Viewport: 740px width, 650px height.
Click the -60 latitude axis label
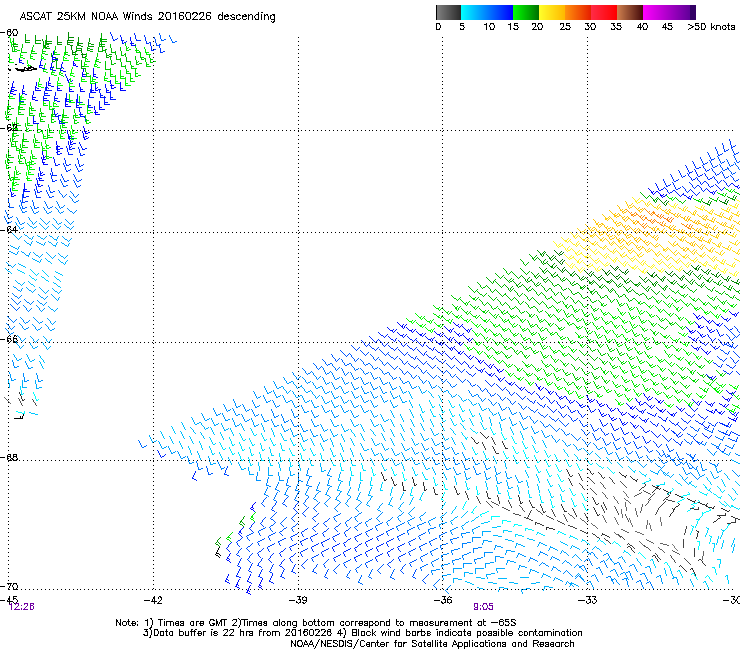[x=9, y=33]
